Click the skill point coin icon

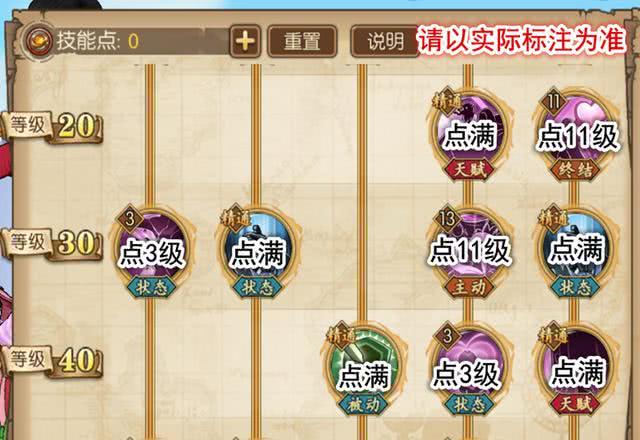click(x=40, y=41)
